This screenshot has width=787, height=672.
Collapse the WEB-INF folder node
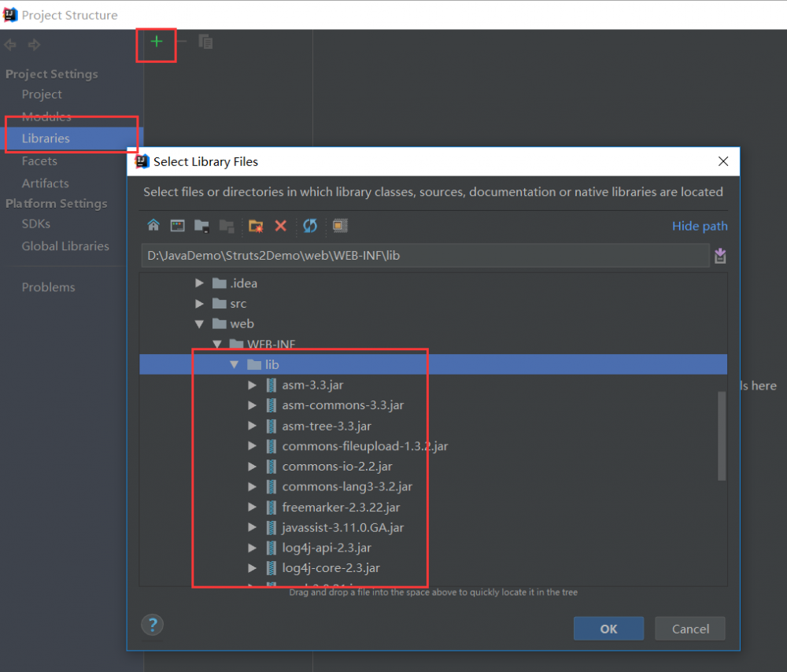pos(217,344)
